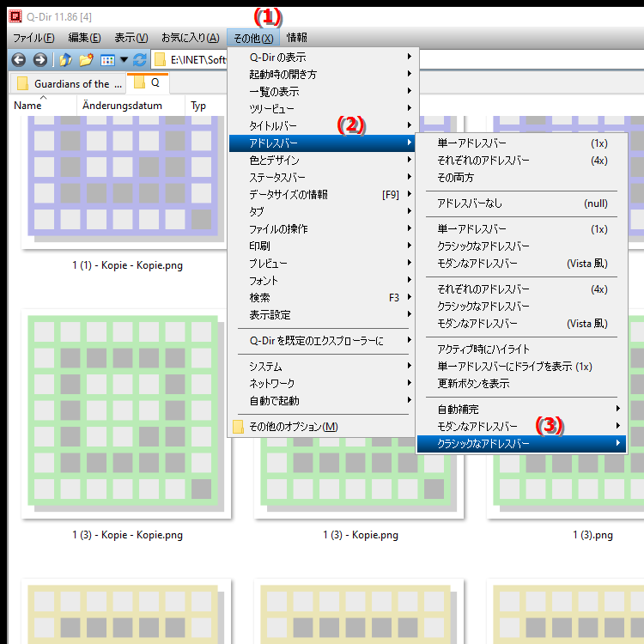This screenshot has height=644, width=644.
Task: Sort by the Änderungsdatum column header
Action: tap(131, 106)
